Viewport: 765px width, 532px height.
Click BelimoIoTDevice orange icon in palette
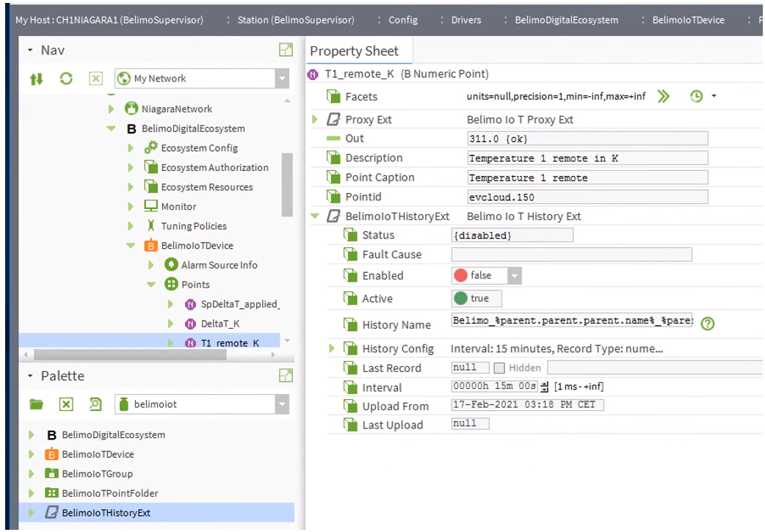coord(51,454)
